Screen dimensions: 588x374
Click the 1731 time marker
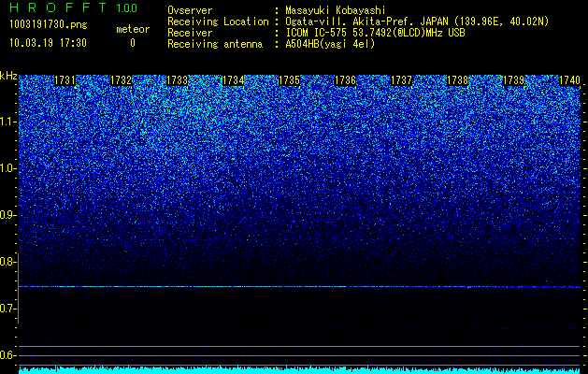65,80
